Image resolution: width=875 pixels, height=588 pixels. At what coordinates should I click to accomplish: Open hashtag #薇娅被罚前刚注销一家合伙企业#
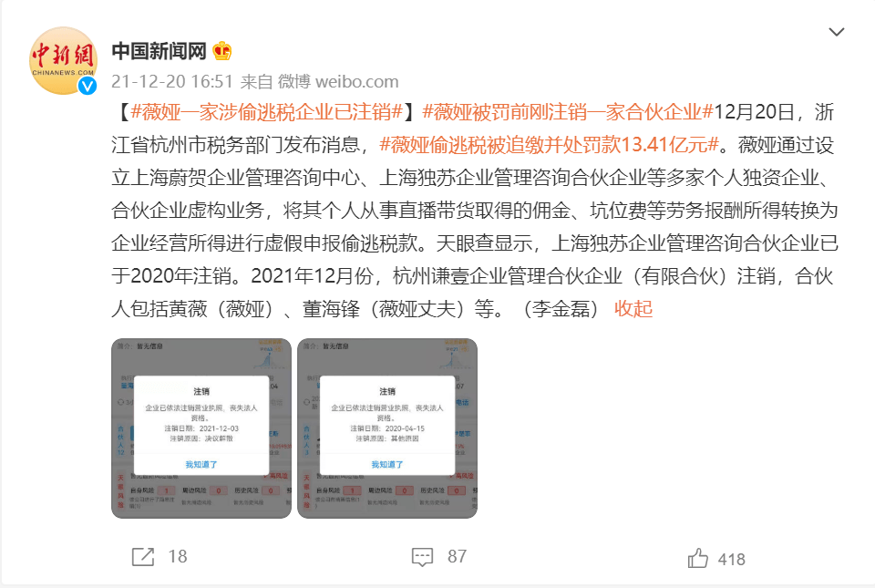pyautogui.click(x=568, y=112)
